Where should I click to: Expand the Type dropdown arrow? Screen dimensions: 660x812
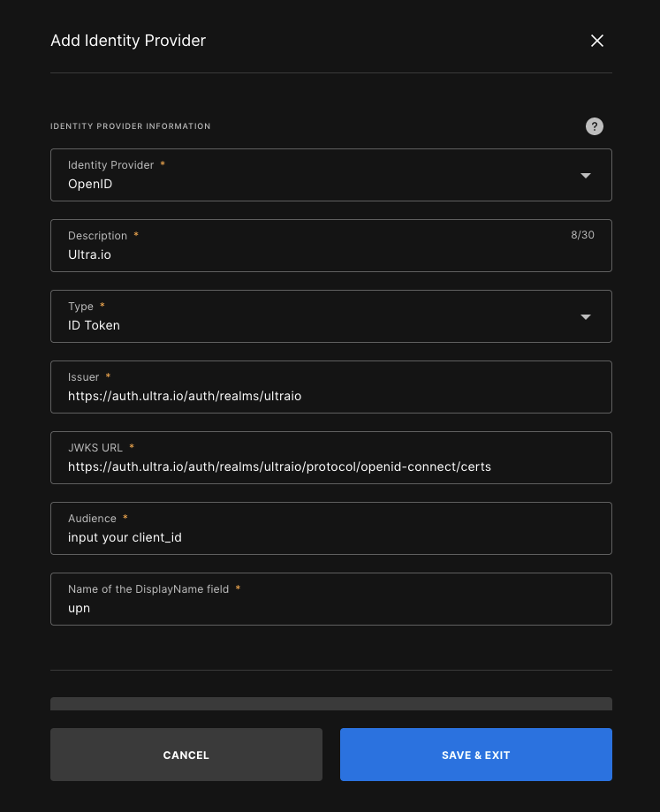tap(586, 317)
